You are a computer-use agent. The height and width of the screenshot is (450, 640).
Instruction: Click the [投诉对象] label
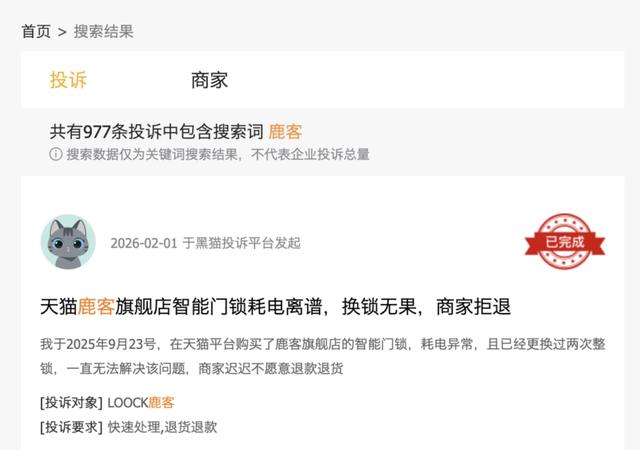[71, 403]
